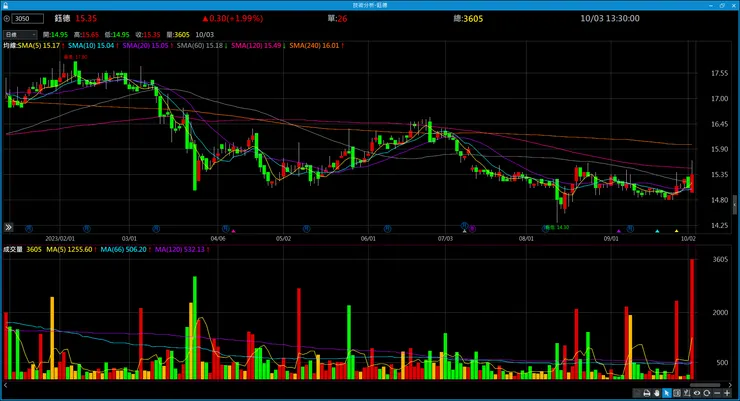Click the stock code field showing 3050
740x401 pixels.
pyautogui.click(x=27, y=19)
